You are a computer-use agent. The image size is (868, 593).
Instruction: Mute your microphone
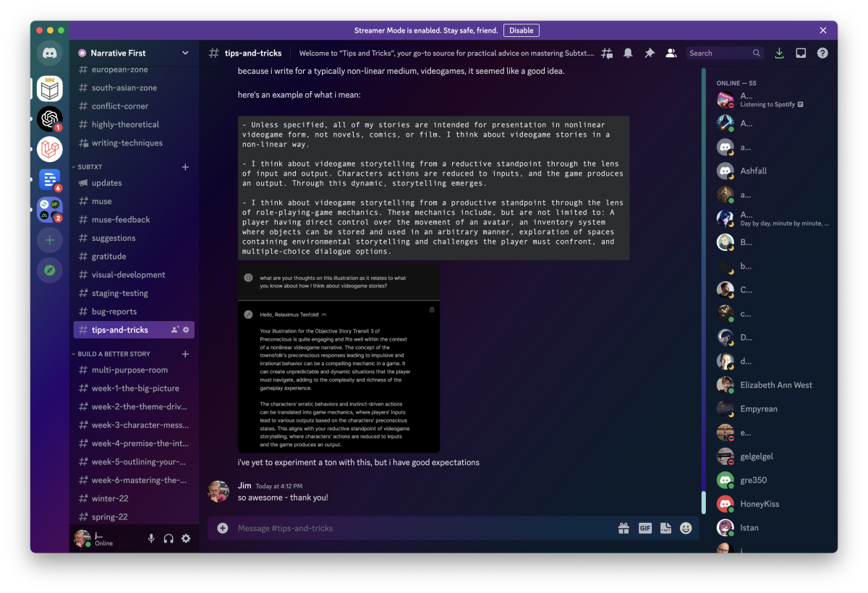tap(150, 538)
